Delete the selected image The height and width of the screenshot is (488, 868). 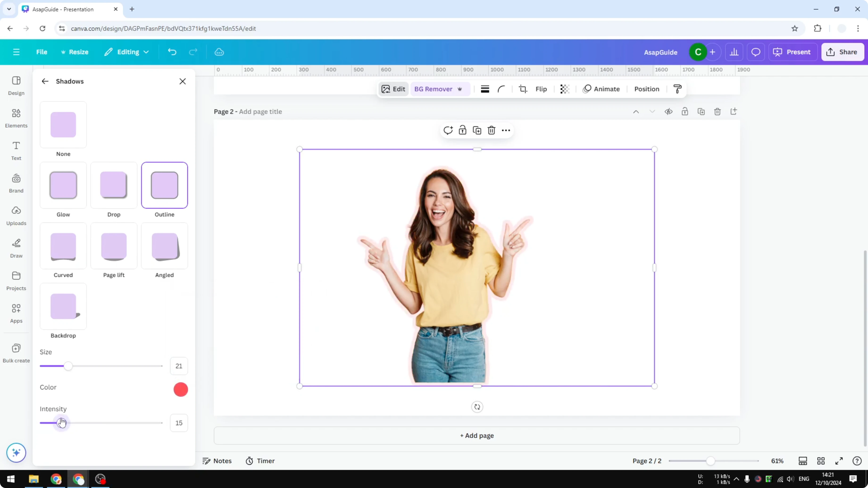[x=491, y=130]
